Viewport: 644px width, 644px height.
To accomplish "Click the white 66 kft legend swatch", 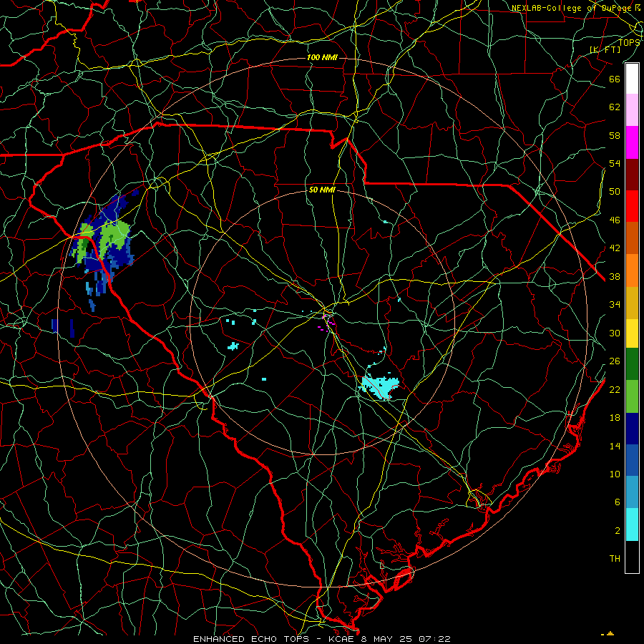I will pos(632,79).
